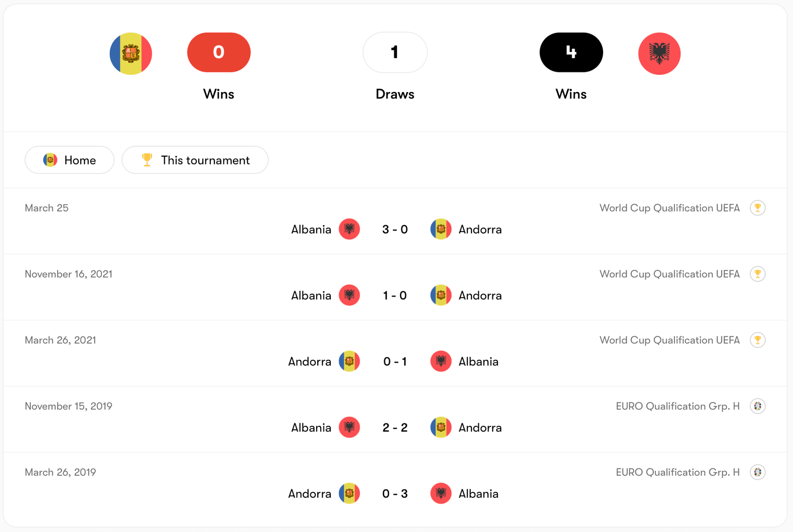Viewport: 793px width, 532px height.
Task: Click EURO logo for March 26, 2019 match
Action: [x=757, y=472]
